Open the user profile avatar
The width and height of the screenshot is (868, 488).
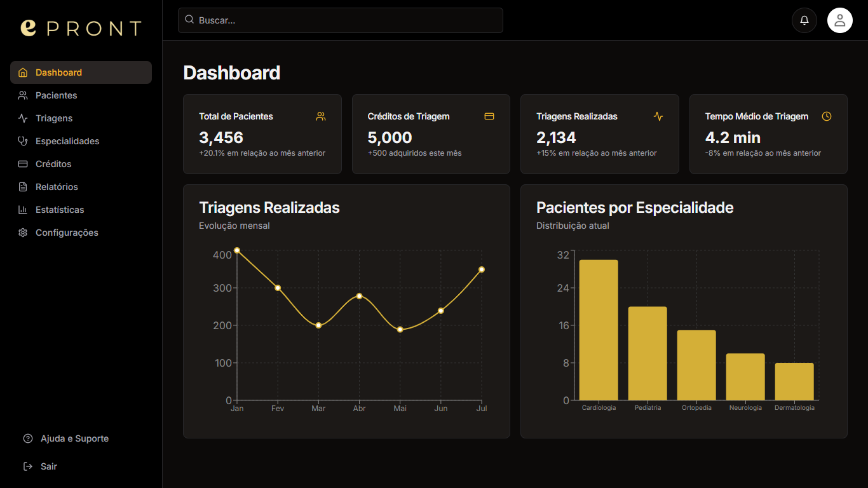coord(839,20)
